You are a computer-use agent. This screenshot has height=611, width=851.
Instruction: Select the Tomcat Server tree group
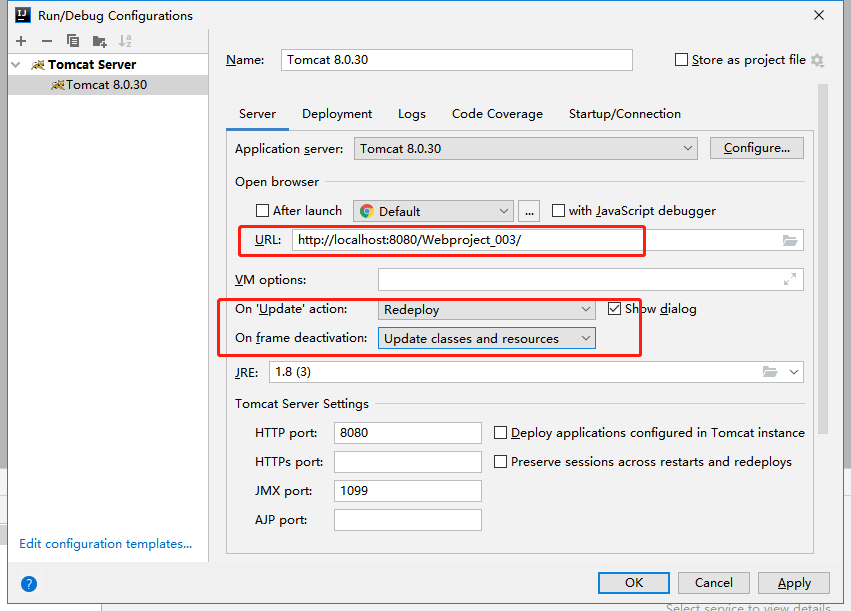click(108, 65)
